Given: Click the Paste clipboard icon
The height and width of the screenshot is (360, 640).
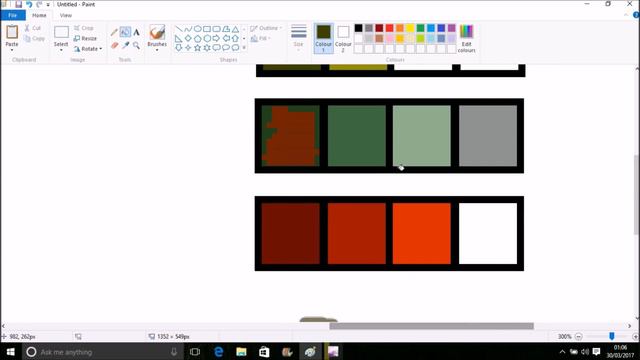Looking at the screenshot, I should coord(12,32).
